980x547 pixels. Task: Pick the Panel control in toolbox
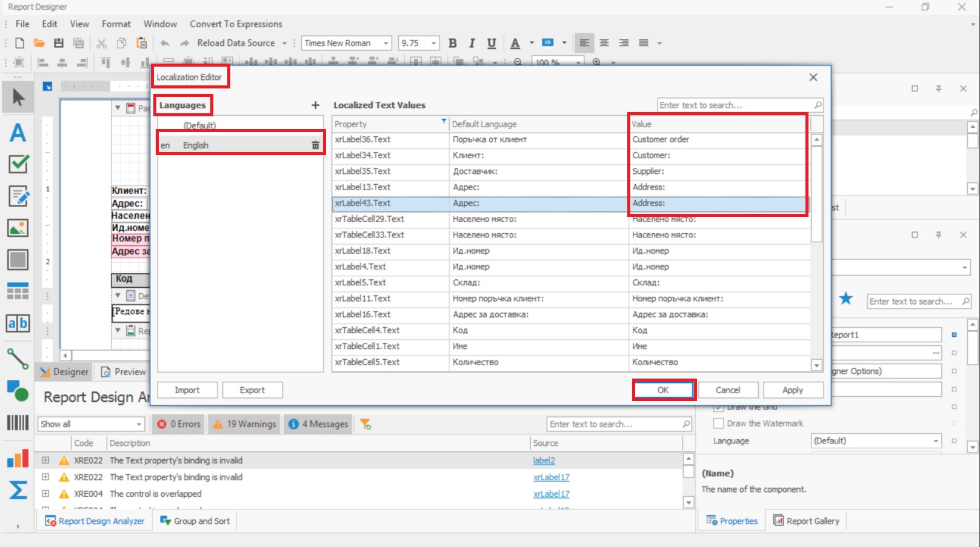(x=18, y=260)
